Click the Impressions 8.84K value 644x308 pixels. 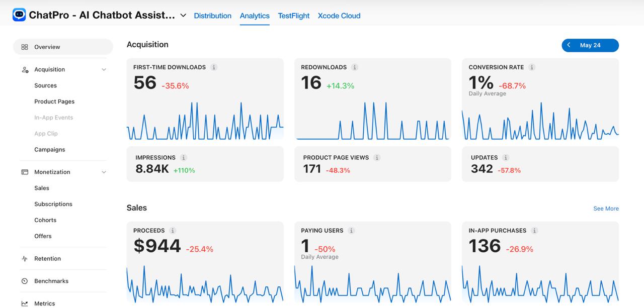tap(152, 169)
